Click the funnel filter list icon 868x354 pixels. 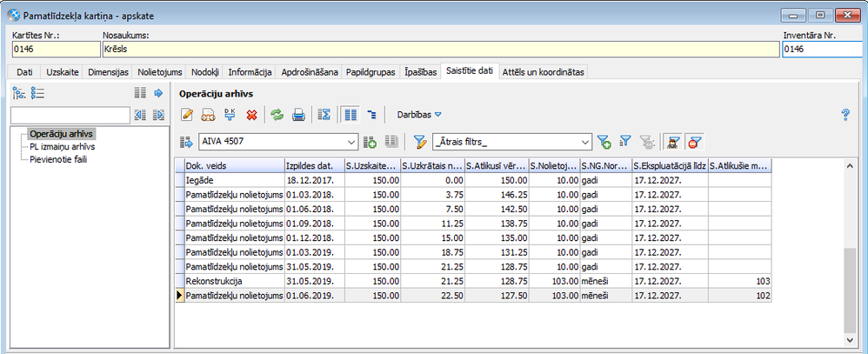click(x=625, y=142)
